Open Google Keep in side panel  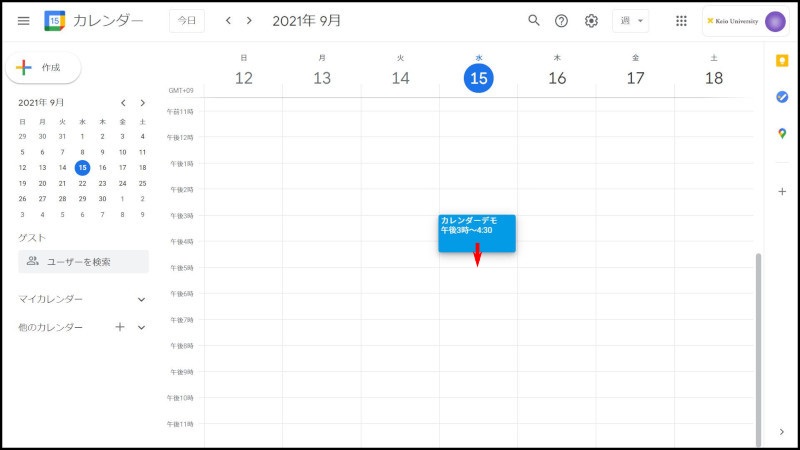pyautogui.click(x=782, y=61)
